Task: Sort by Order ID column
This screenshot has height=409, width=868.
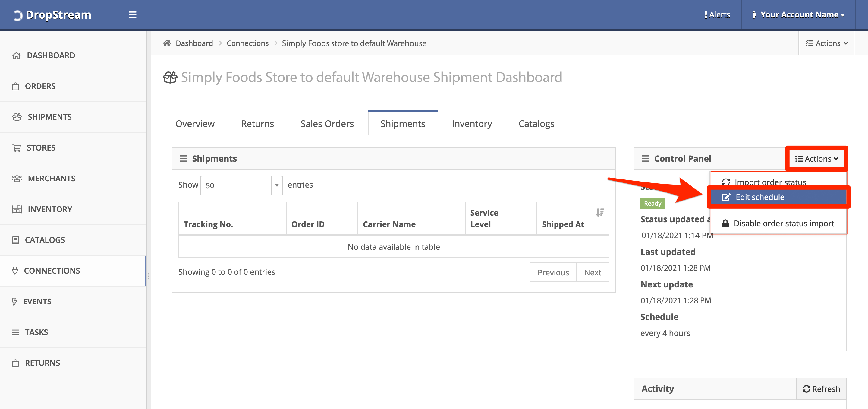Action: tap(322, 218)
